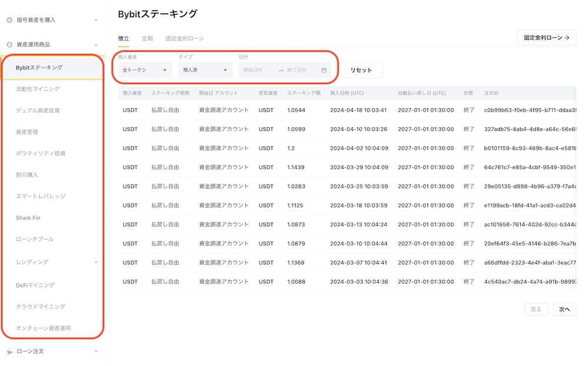Click the staking amount 1.0544
The image size is (588, 366).
coord(296,110)
